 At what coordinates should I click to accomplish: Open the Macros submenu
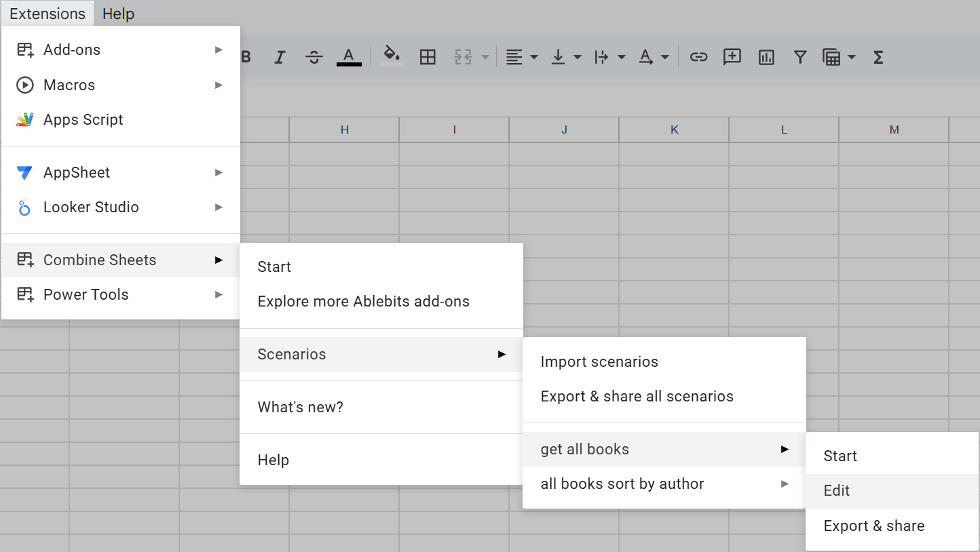click(x=121, y=85)
